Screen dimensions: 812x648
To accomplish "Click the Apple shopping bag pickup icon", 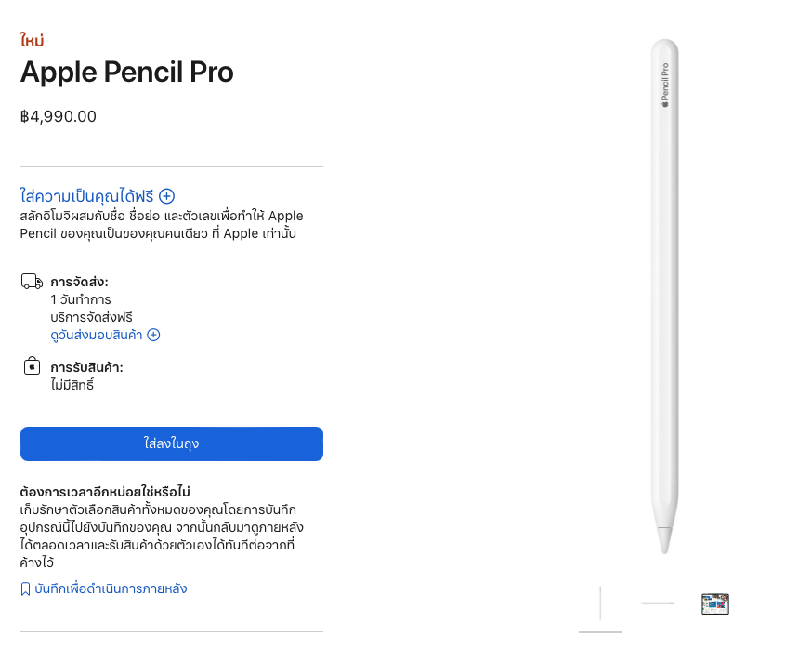I will (x=32, y=365).
